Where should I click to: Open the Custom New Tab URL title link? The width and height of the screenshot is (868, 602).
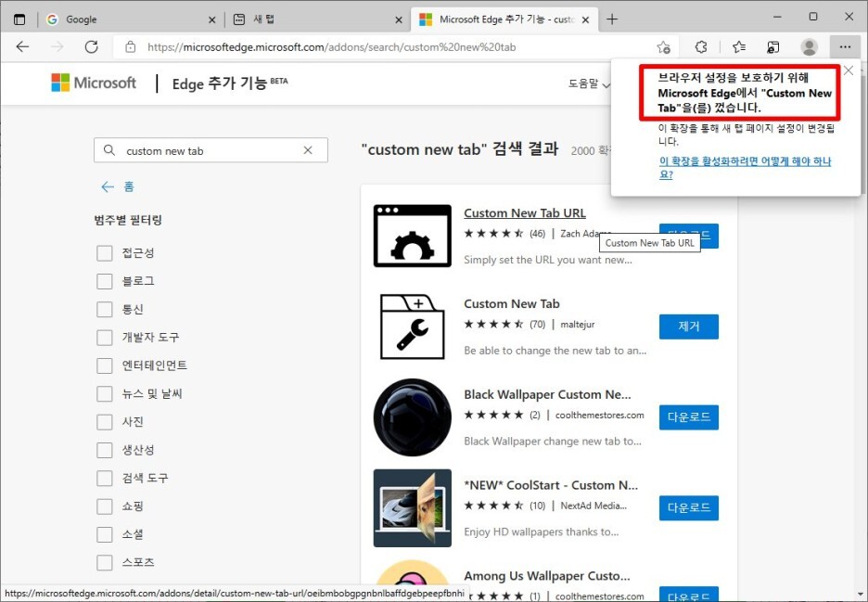pos(525,213)
